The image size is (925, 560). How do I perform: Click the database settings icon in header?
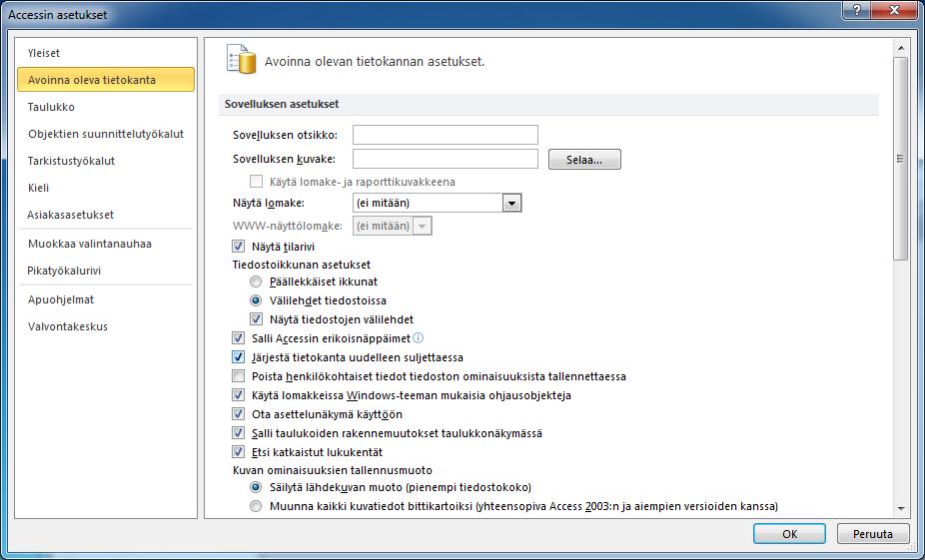(x=242, y=59)
